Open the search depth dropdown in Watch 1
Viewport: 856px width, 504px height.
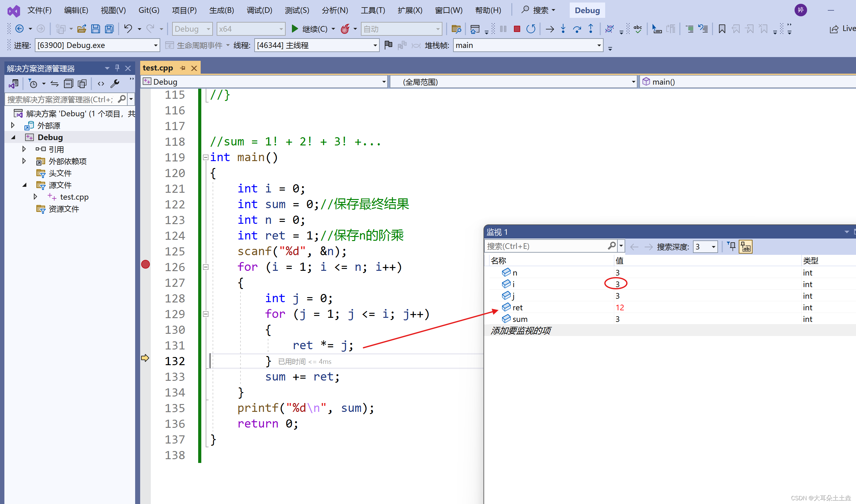coord(705,247)
